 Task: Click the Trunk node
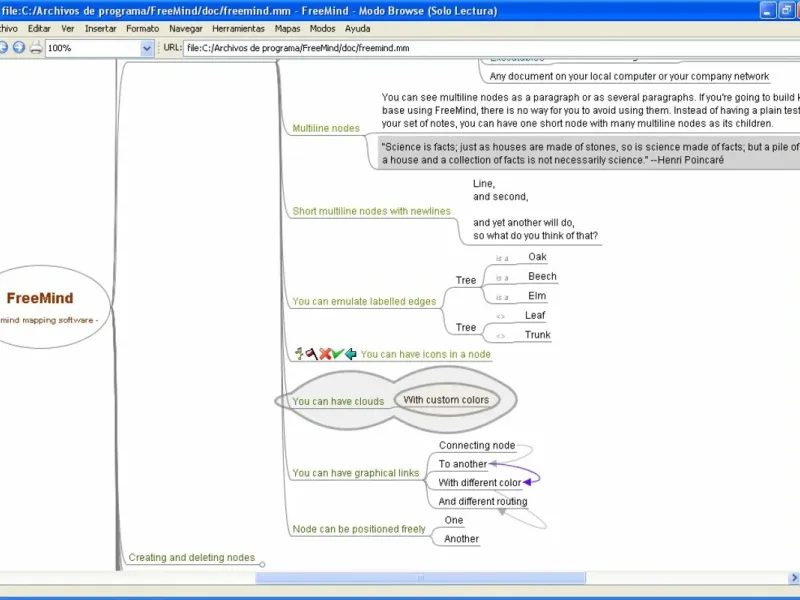537,335
